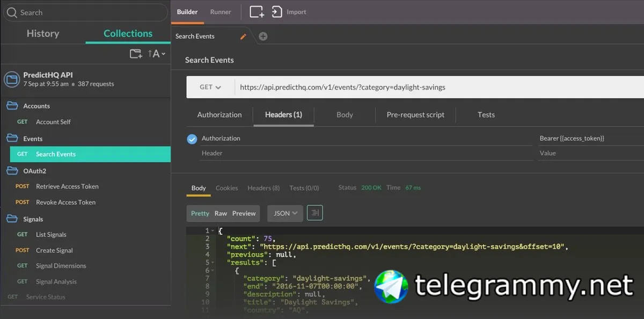Edit the Search Events tab pencil icon

coord(243,37)
